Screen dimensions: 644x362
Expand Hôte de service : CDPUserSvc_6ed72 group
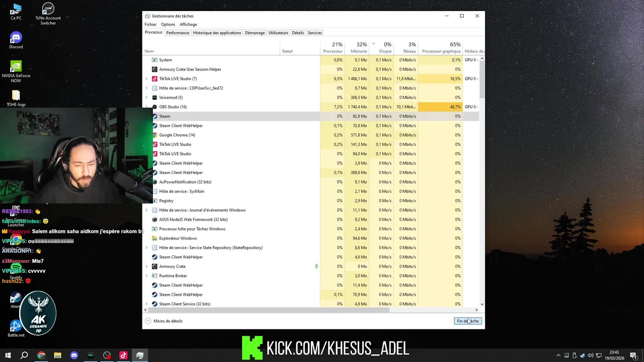146,88
